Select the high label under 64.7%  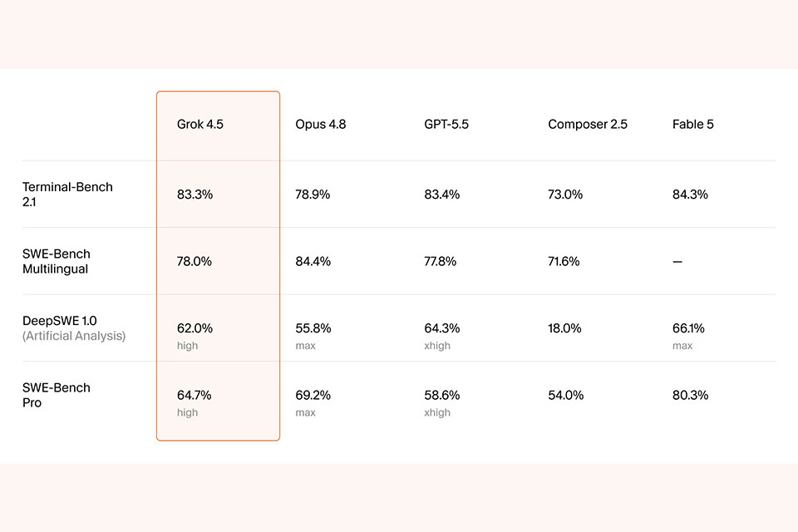(187, 412)
